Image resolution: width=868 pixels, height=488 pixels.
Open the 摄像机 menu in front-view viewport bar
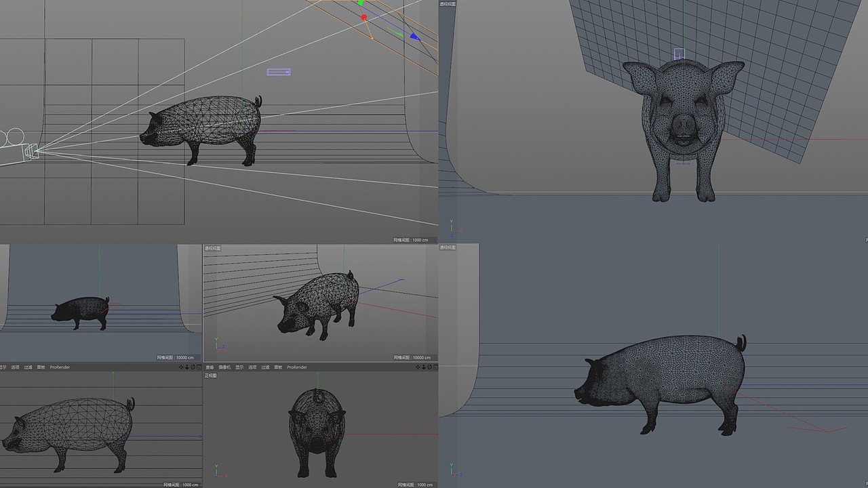point(224,367)
